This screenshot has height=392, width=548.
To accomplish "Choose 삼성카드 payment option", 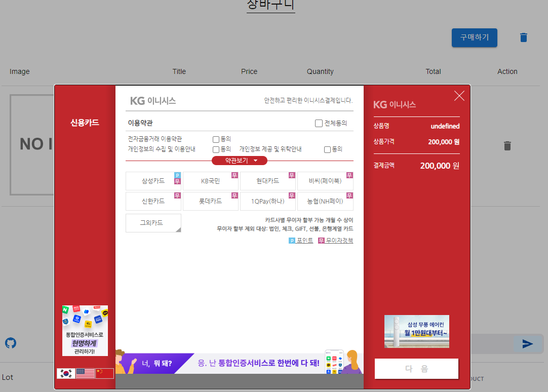I will [153, 181].
